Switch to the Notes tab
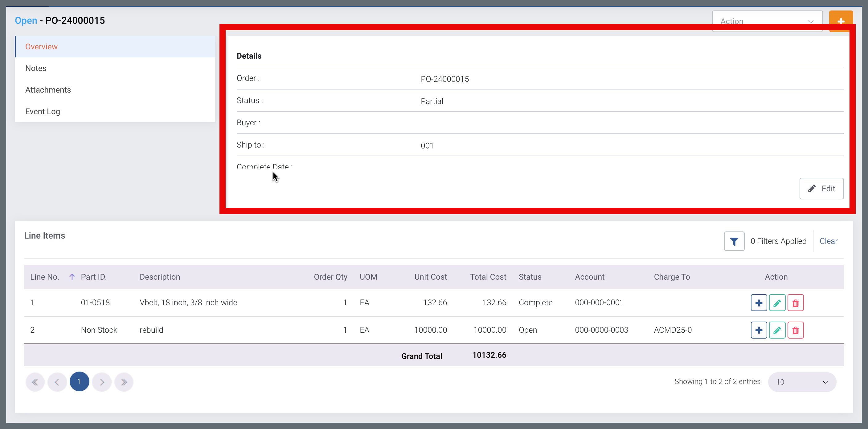 [36, 68]
